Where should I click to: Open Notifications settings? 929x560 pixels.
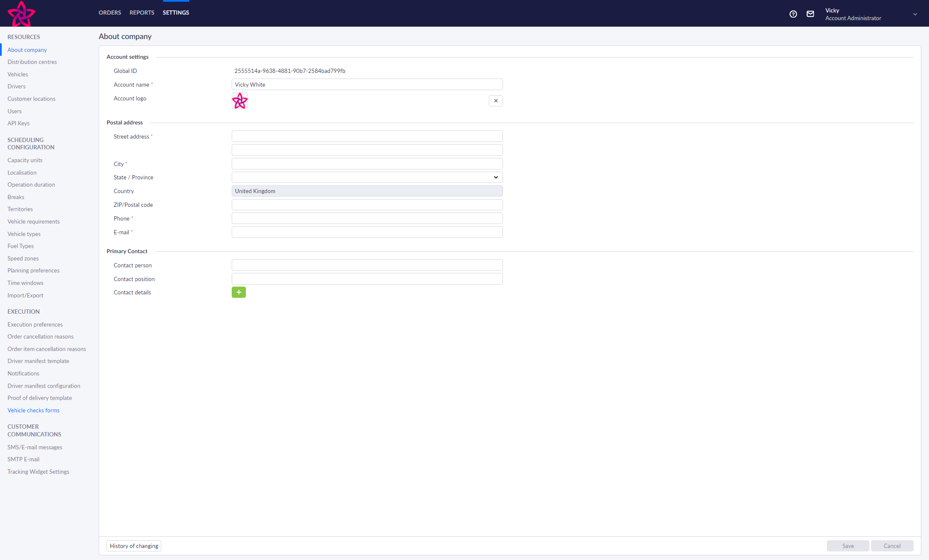coord(23,373)
